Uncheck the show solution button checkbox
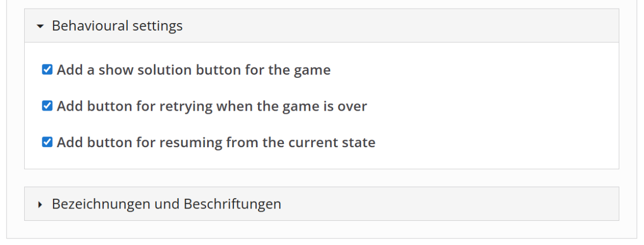 (x=47, y=70)
